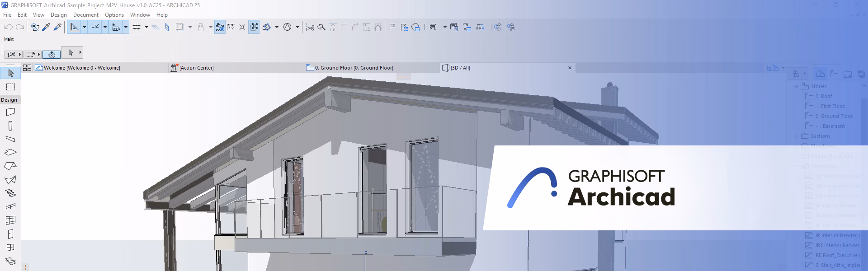Select the Column tool
868x271 pixels.
[x=10, y=126]
